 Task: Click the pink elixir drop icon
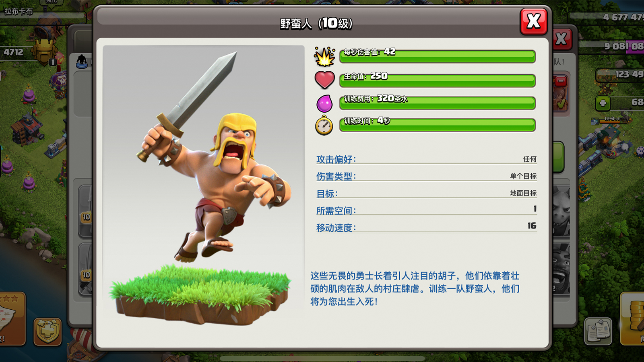click(x=324, y=103)
